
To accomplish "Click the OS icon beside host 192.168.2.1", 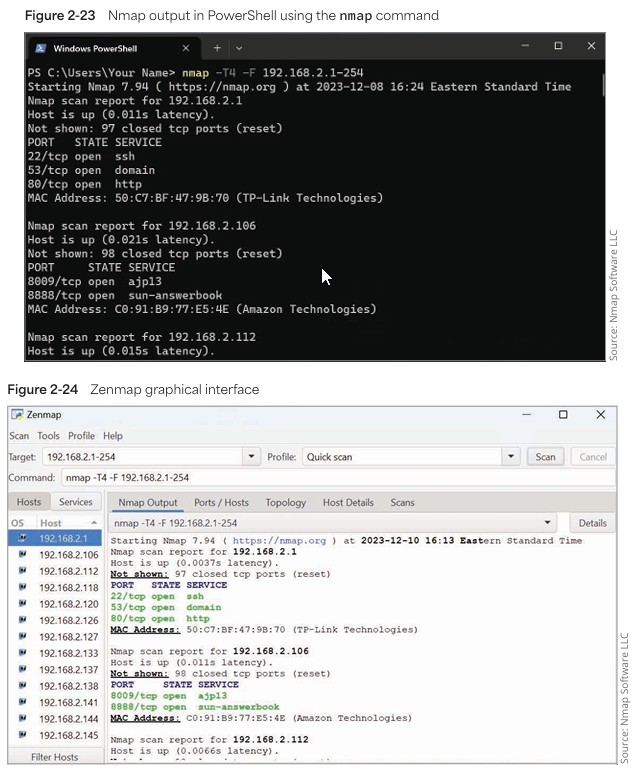I will [x=22, y=538].
